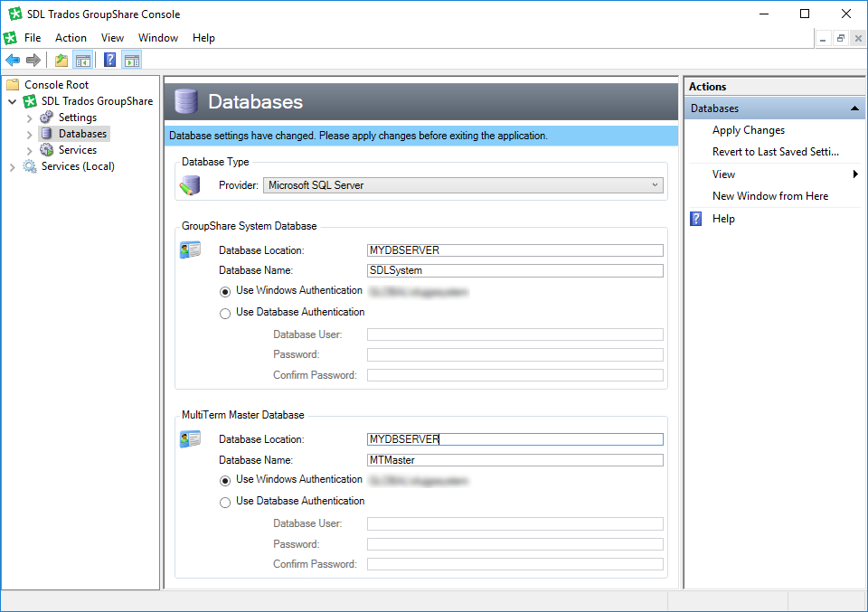Click the Back arrow toolbar icon
Screen dimensions: 868x612
pos(13,61)
